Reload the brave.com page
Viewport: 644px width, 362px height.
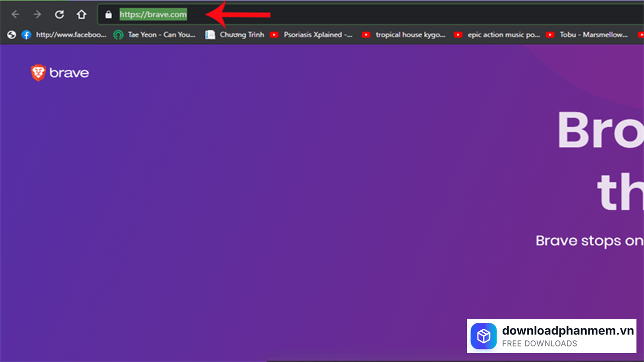(59, 15)
